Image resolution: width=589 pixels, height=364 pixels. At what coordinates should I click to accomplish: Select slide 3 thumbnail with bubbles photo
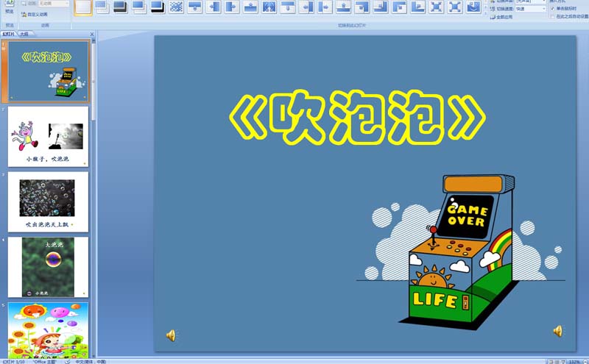coord(48,202)
